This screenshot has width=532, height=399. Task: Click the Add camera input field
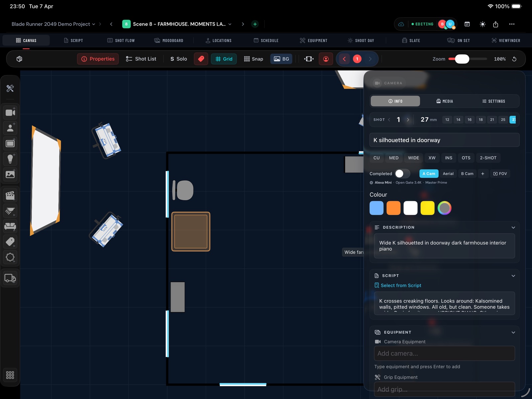tap(444, 353)
